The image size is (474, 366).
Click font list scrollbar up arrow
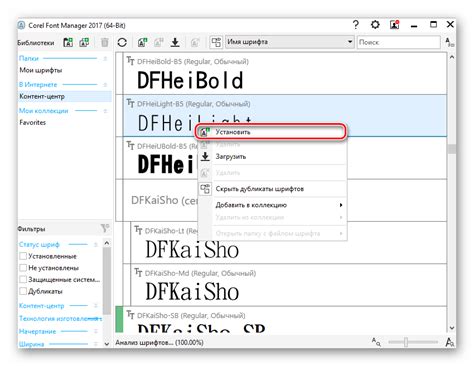(x=452, y=57)
